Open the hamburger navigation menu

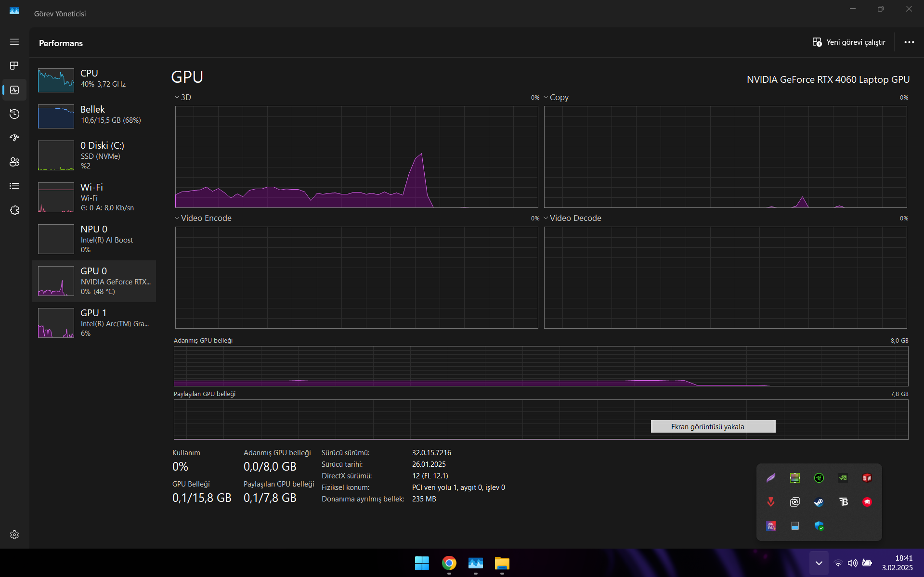tap(14, 42)
